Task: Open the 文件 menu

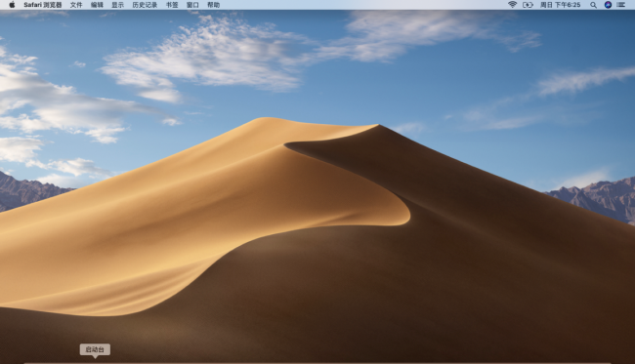Action: pos(76,5)
